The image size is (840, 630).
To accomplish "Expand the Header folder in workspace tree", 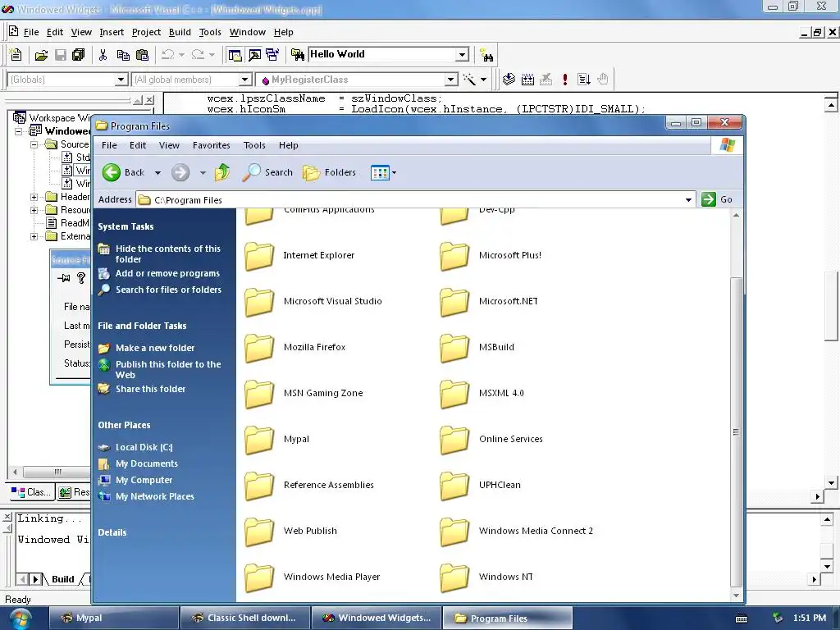I will (x=34, y=197).
